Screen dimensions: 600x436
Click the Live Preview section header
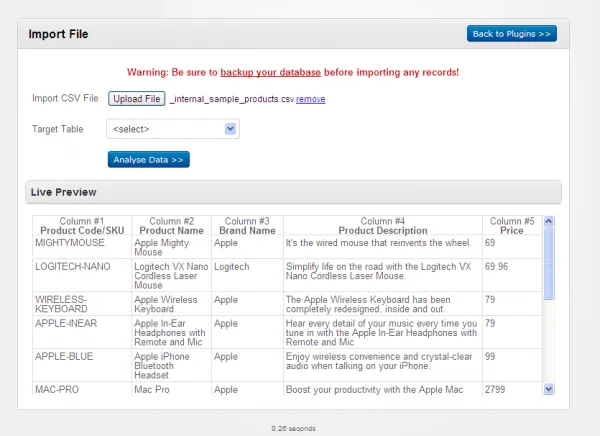coord(64,191)
